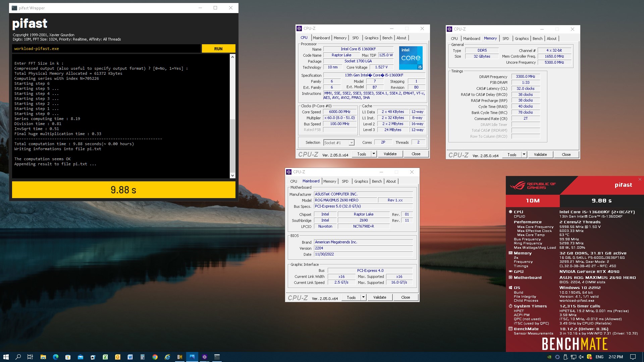Open Bench tab in top-left CPU-Z
The image size is (644, 362).
coord(387,38)
